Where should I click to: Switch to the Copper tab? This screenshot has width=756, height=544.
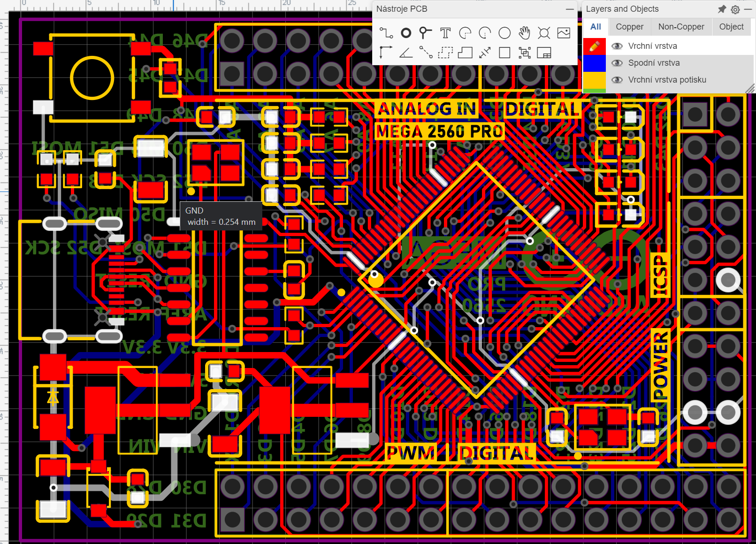point(629,27)
